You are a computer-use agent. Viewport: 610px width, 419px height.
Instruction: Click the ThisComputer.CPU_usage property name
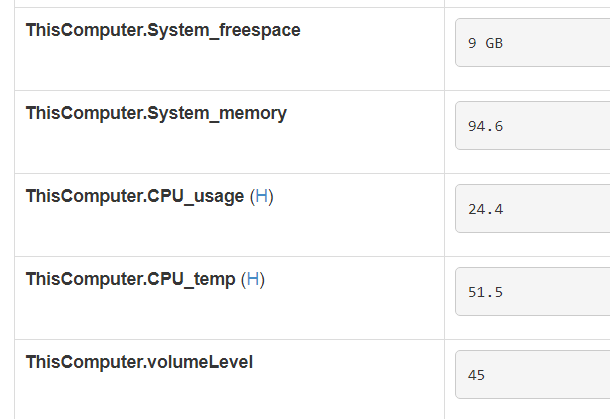tap(135, 196)
